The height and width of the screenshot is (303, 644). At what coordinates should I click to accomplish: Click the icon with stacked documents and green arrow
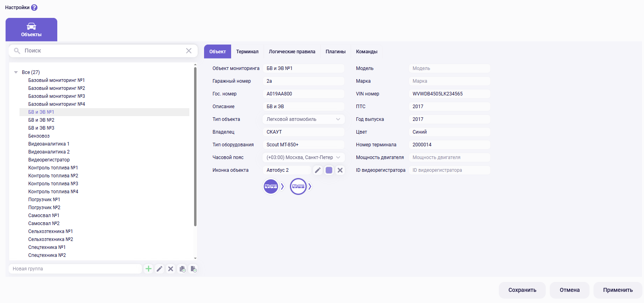(x=183, y=269)
